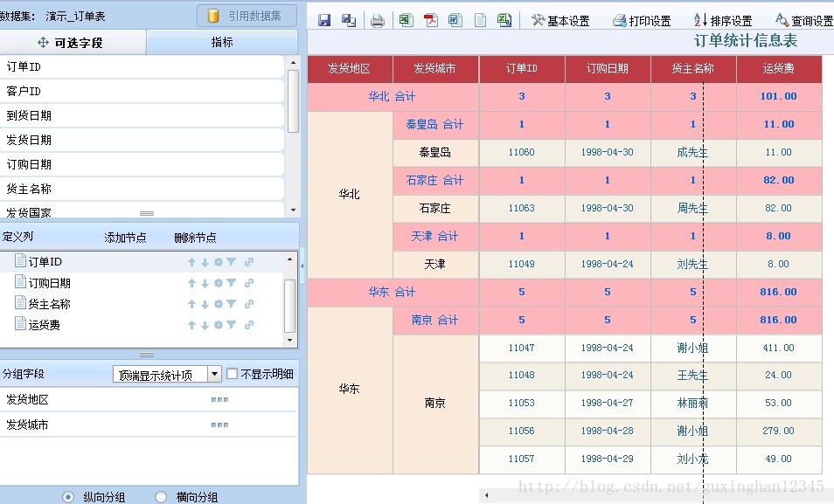Open gear settings for 订购日期 column
The width and height of the screenshot is (834, 504).
pyautogui.click(x=218, y=283)
